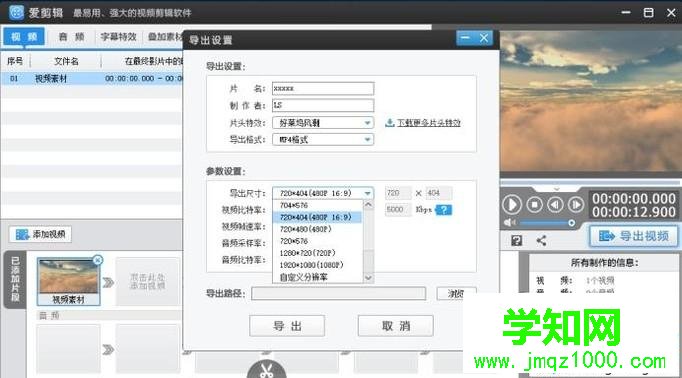This screenshot has height=378, width=682.
Task: Click the 已添加片段 side tab
Action: pos(15,279)
